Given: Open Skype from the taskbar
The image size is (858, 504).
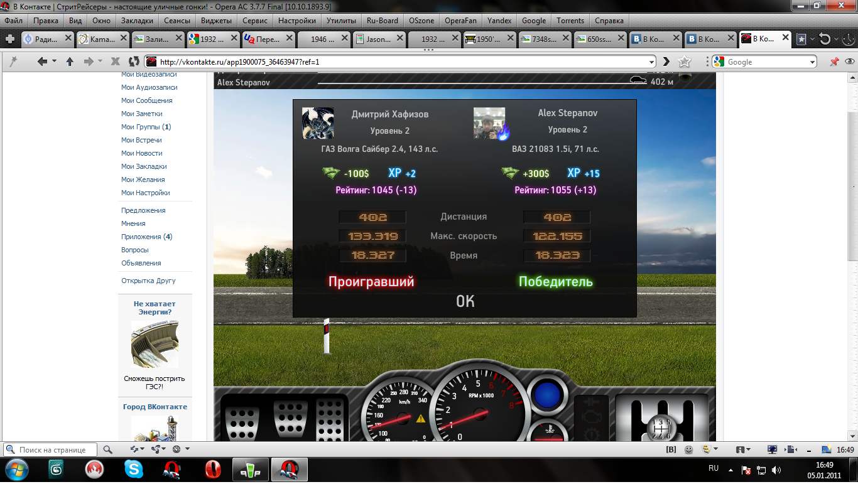Looking at the screenshot, I should point(133,469).
